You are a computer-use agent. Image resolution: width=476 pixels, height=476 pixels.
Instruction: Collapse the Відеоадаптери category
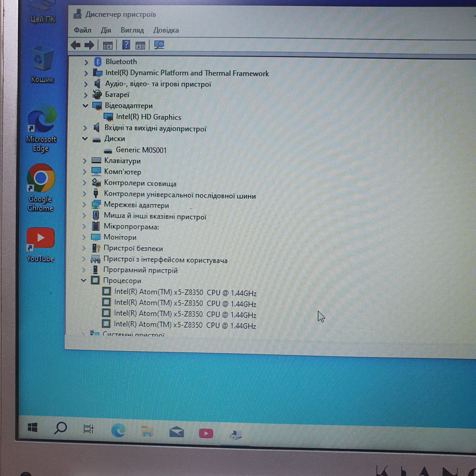coord(86,106)
